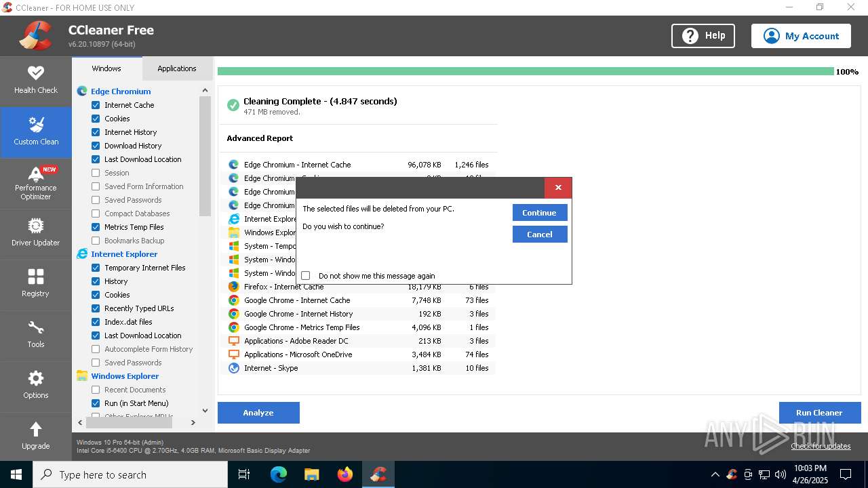This screenshot has height=488, width=868.
Task: Click the taskbar search box
Action: (130, 474)
